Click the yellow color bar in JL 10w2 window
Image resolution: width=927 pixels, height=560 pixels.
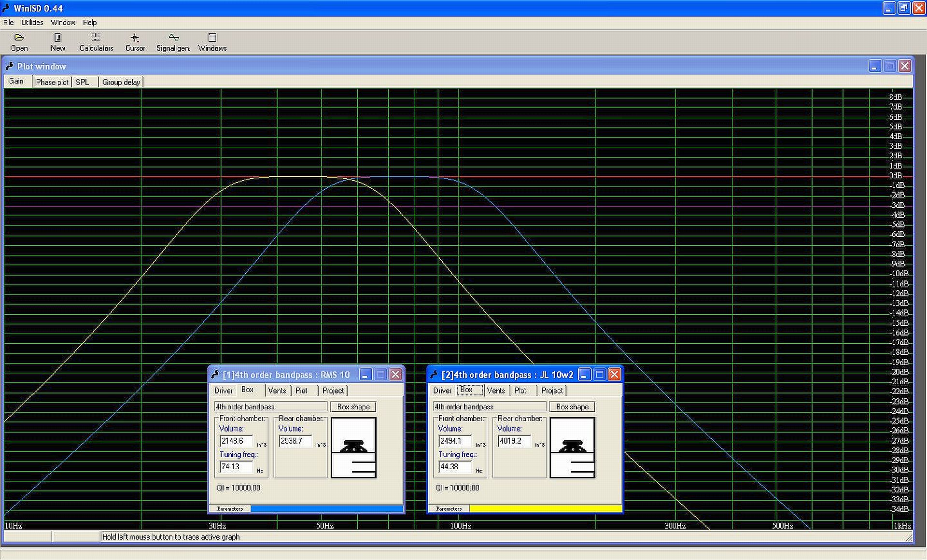coord(546,509)
